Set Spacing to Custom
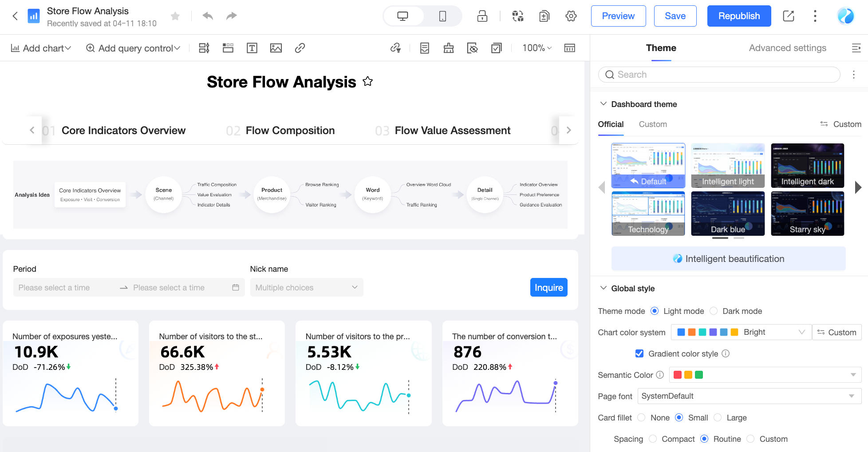Screen dimensions: 868x452 750,439
